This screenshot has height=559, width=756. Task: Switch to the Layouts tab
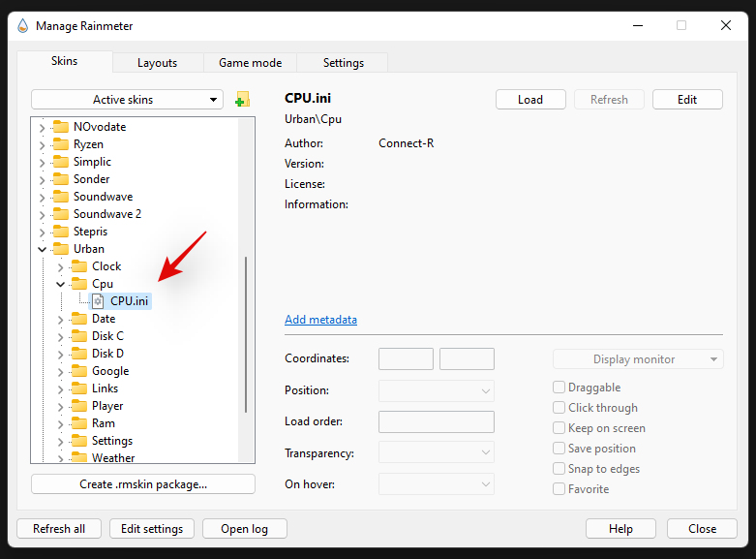pos(157,63)
